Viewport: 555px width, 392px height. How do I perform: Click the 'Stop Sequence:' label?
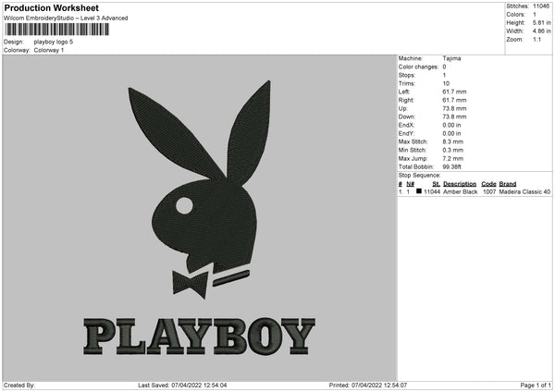point(419,175)
